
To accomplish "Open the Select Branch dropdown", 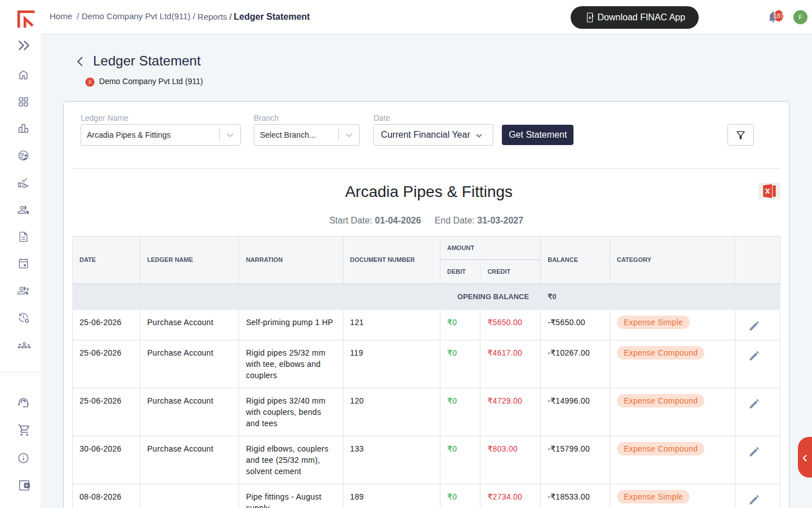I will [x=307, y=135].
